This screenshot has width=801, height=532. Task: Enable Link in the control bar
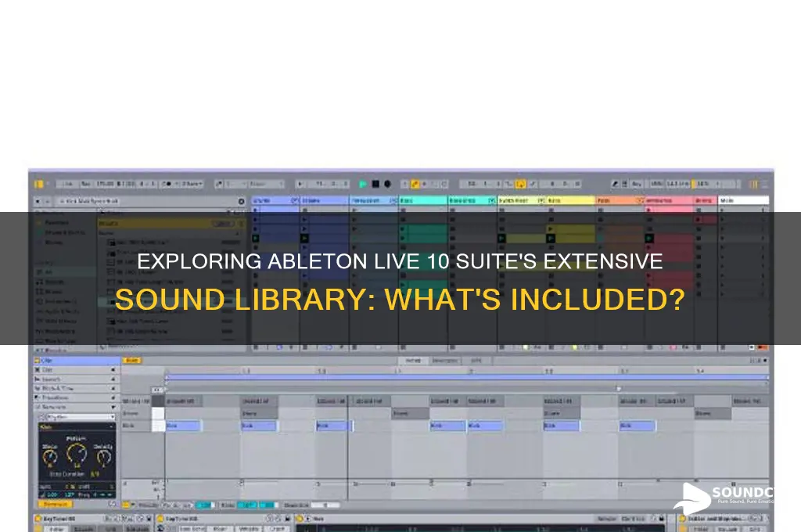(67, 184)
